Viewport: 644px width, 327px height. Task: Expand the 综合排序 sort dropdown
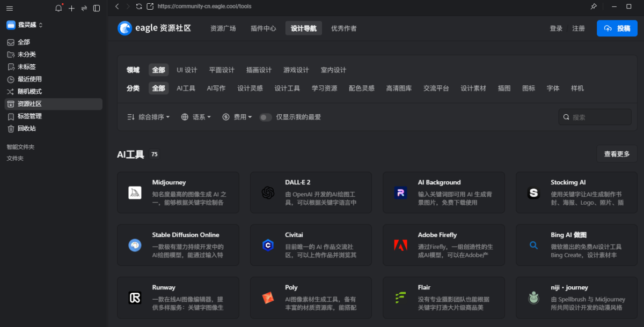(x=148, y=117)
